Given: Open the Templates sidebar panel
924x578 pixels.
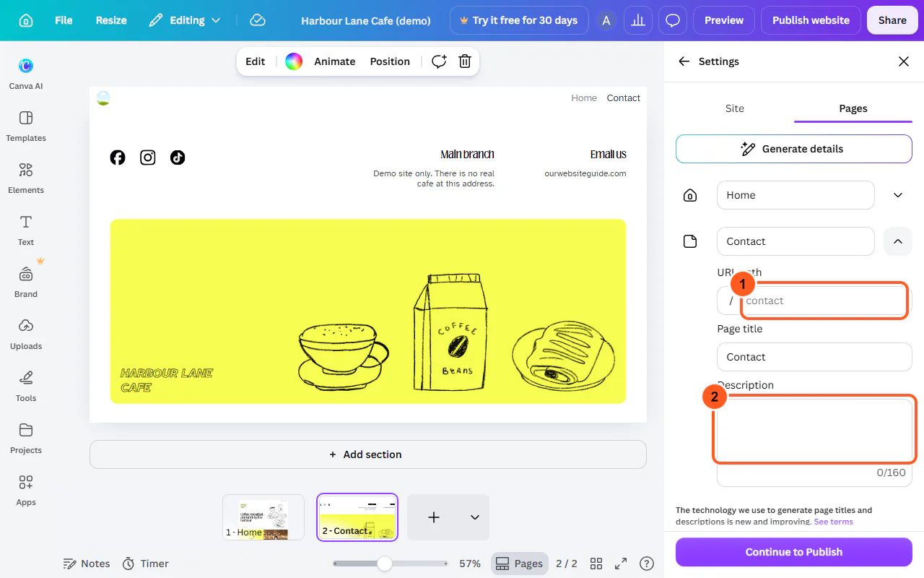Looking at the screenshot, I should pos(26,126).
